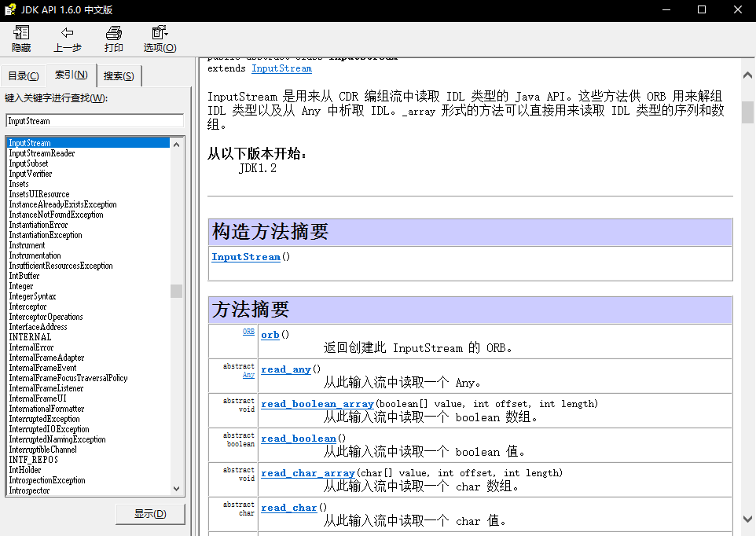Image resolution: width=756 pixels, height=536 pixels.
Task: Click the content pane scrollbar thumb
Action: 748,112
